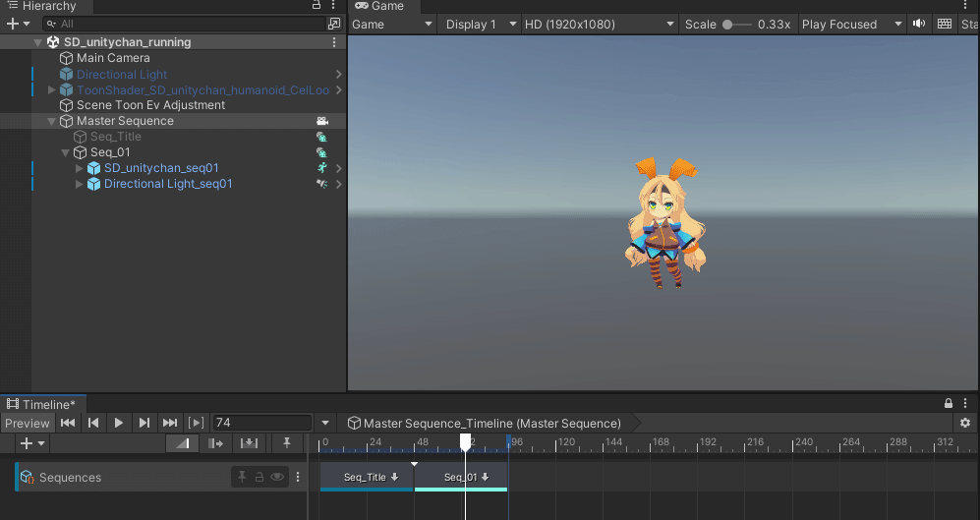Open Directional Light prefab arrow
Image resolution: width=980 pixels, height=520 pixels.
(x=339, y=75)
